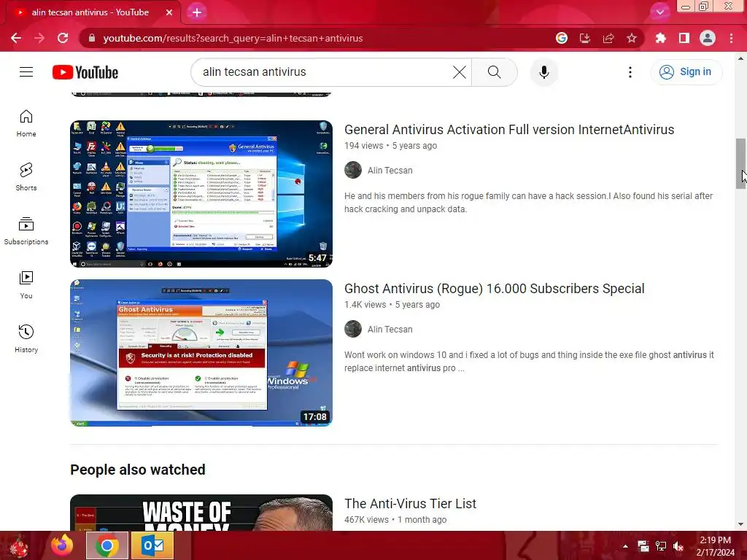Open the taskbar clock and date
The height and width of the screenshot is (560, 747).
tap(716, 546)
